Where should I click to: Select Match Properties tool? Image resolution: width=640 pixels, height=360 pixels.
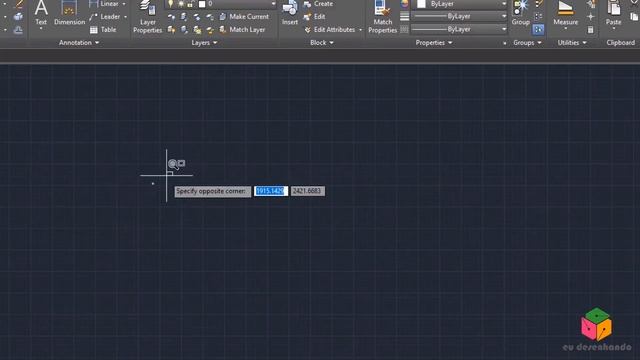pyautogui.click(x=382, y=17)
